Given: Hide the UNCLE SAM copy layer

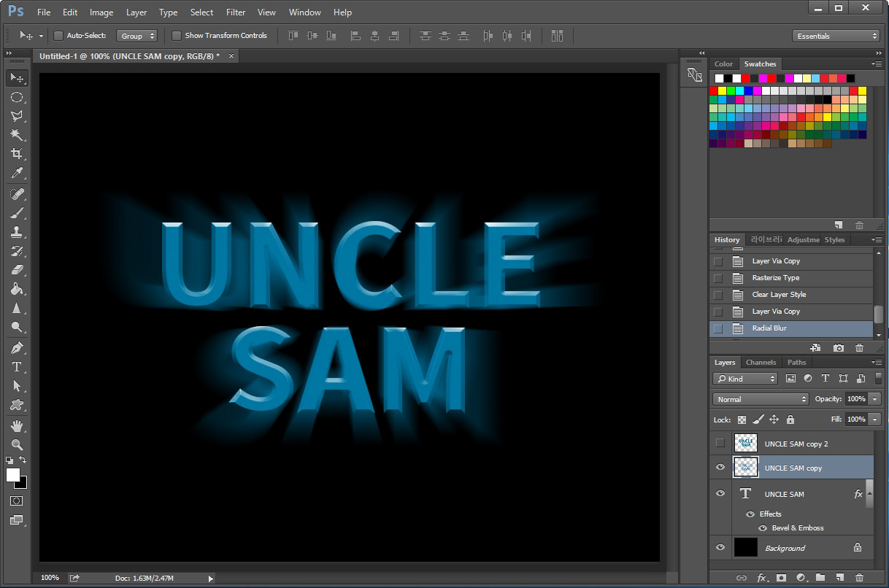Looking at the screenshot, I should pos(720,468).
